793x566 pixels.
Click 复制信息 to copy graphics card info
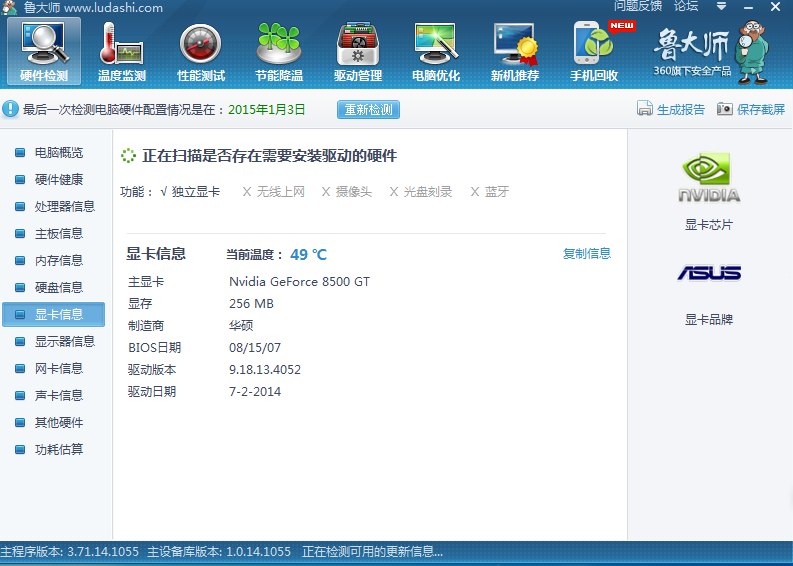(586, 254)
